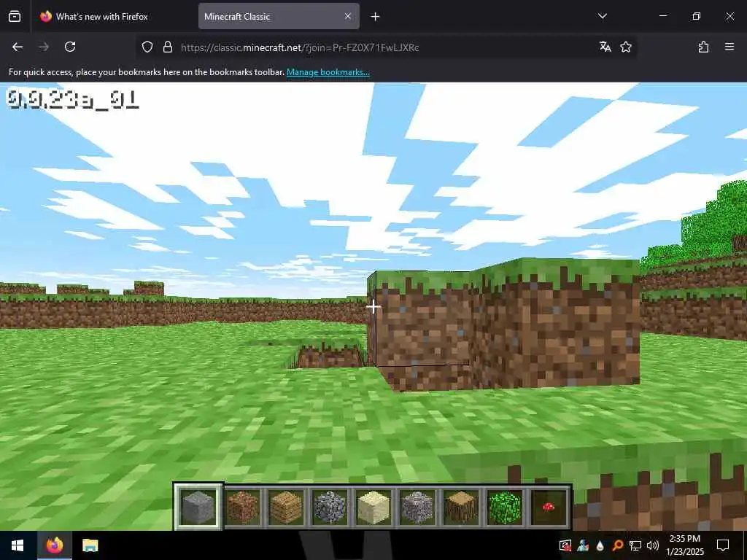Open a new tab
Image resolution: width=747 pixels, height=560 pixels.
tap(376, 17)
